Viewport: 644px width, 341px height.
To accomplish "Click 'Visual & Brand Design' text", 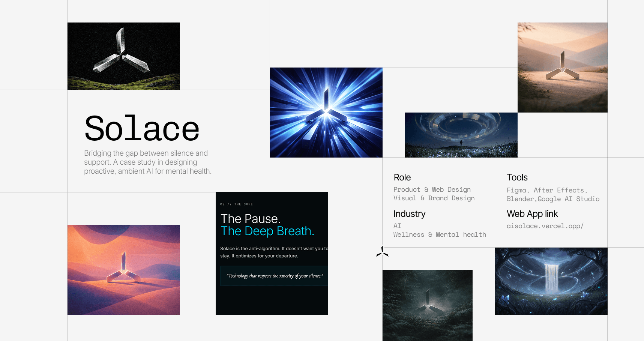I will pyautogui.click(x=434, y=198).
